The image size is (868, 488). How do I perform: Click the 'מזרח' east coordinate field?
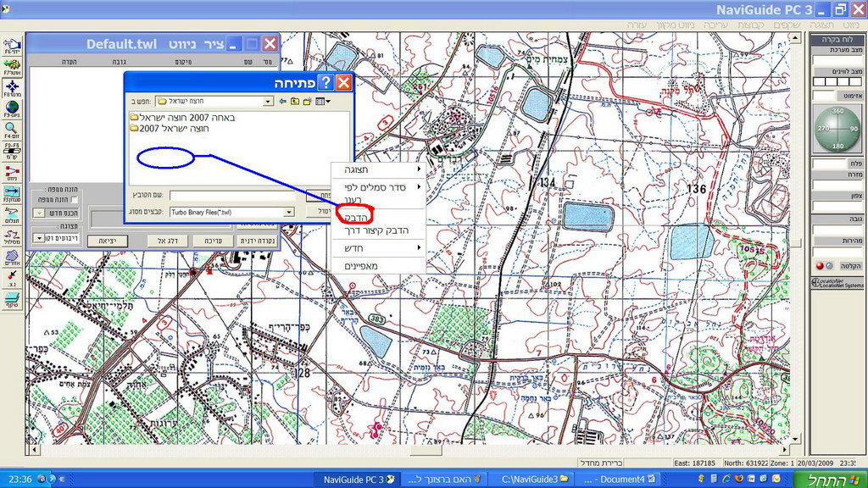click(x=837, y=184)
